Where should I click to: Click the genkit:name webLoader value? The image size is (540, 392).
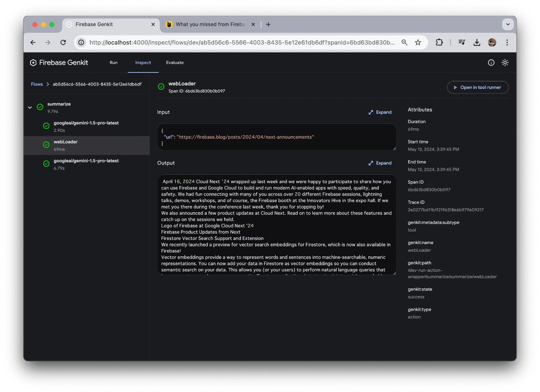(419, 250)
